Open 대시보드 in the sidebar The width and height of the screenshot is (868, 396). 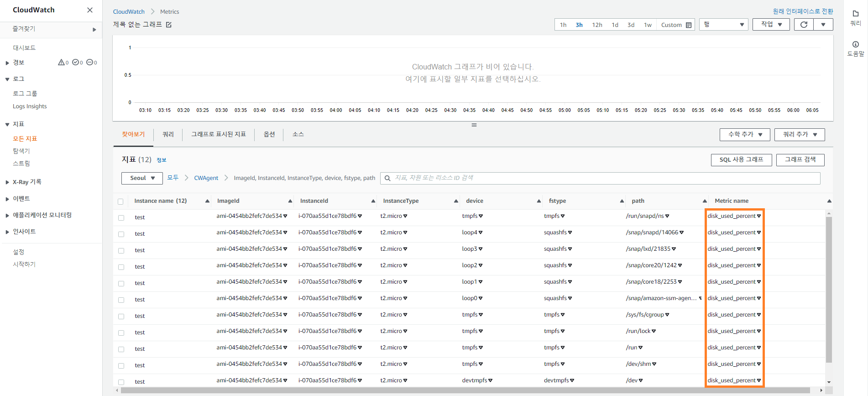24,48
